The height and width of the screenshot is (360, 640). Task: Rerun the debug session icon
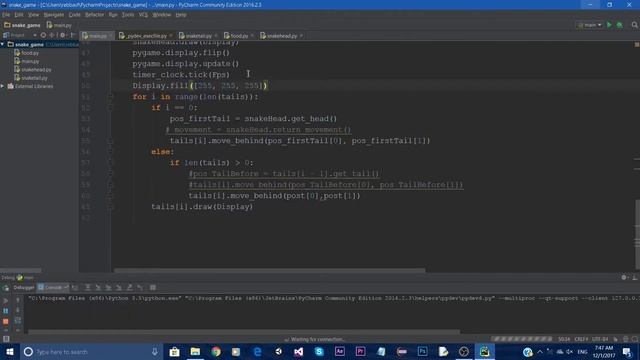pos(6,288)
